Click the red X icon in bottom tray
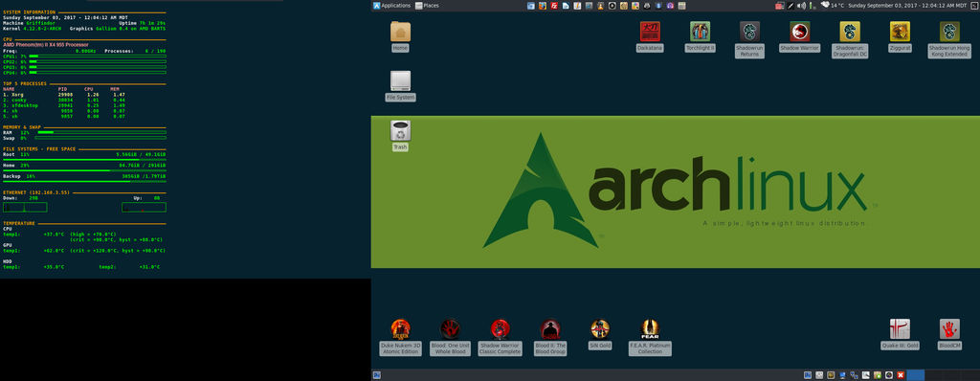 pyautogui.click(x=901, y=375)
